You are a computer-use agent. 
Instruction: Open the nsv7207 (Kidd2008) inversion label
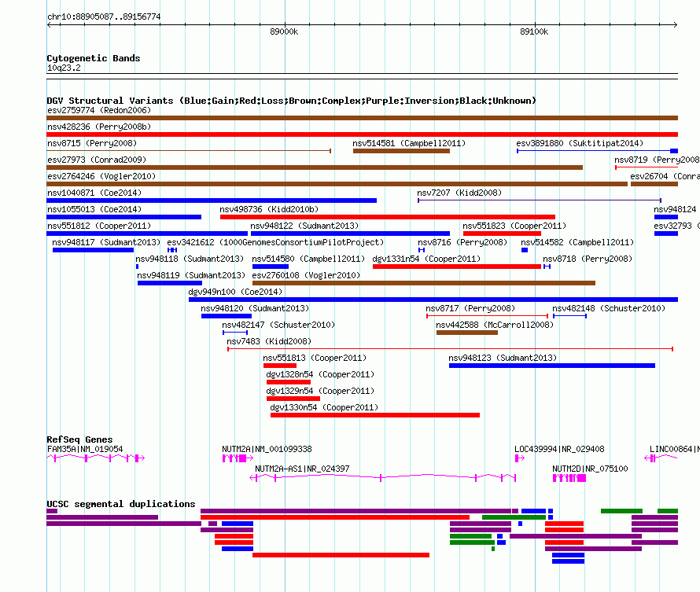pos(459,193)
